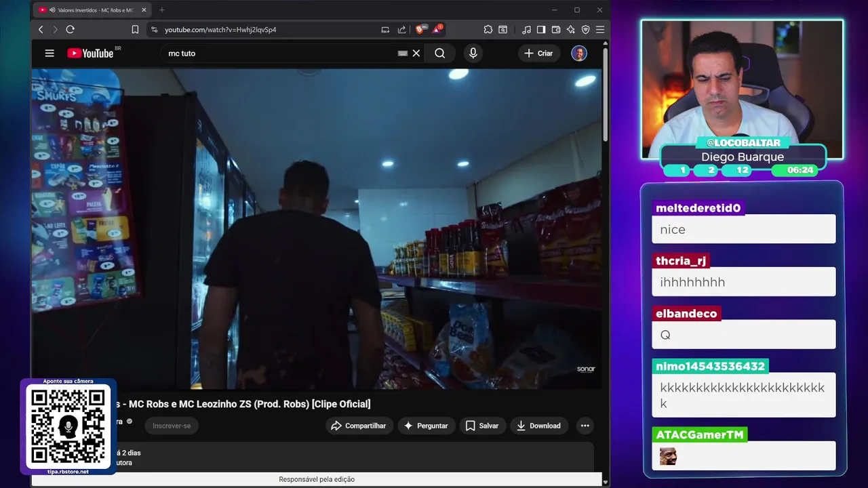Screen dimensions: 868x488
Task: Maximize the browser window
Action: (577, 10)
